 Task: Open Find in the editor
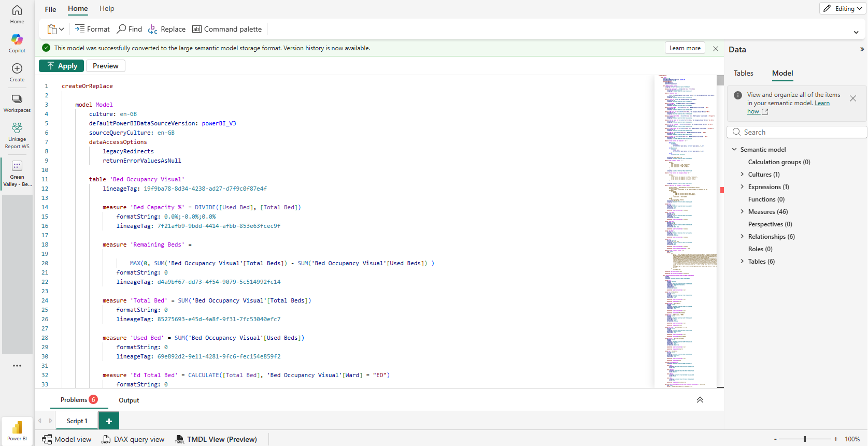(130, 29)
